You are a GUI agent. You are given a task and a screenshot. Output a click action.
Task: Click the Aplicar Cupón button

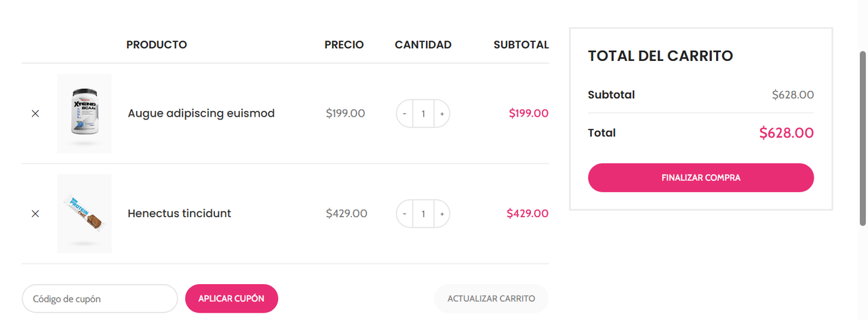[231, 298]
